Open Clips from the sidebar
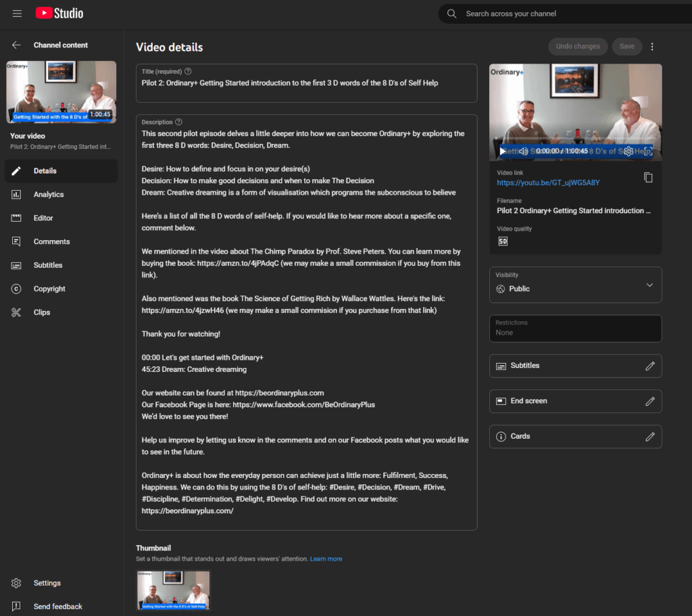 pos(61,312)
